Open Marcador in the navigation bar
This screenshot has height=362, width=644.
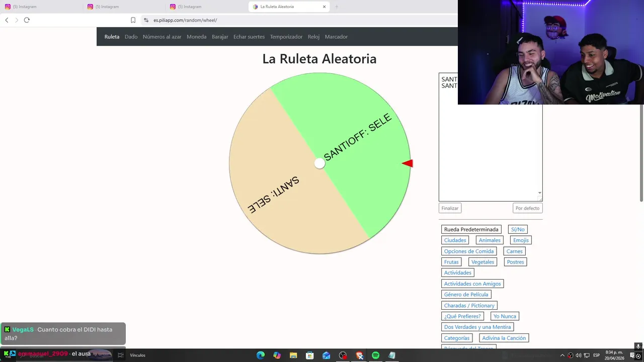tap(336, 37)
